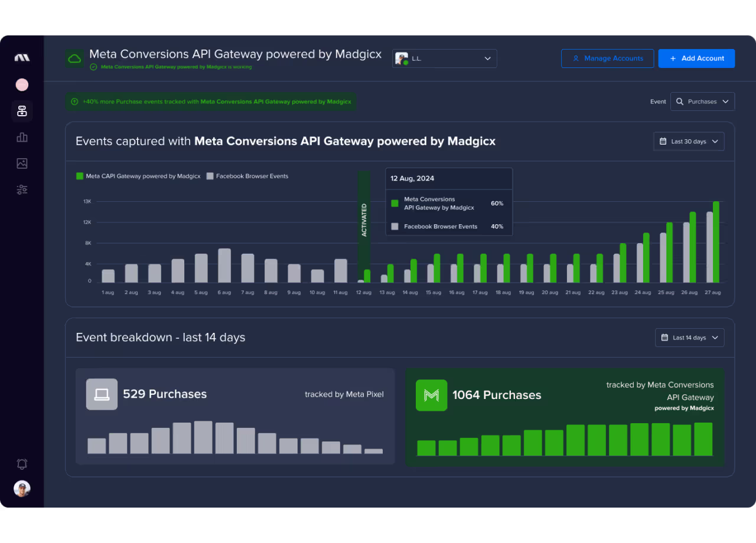Click the Manage Accounts button
756x543 pixels.
(607, 58)
